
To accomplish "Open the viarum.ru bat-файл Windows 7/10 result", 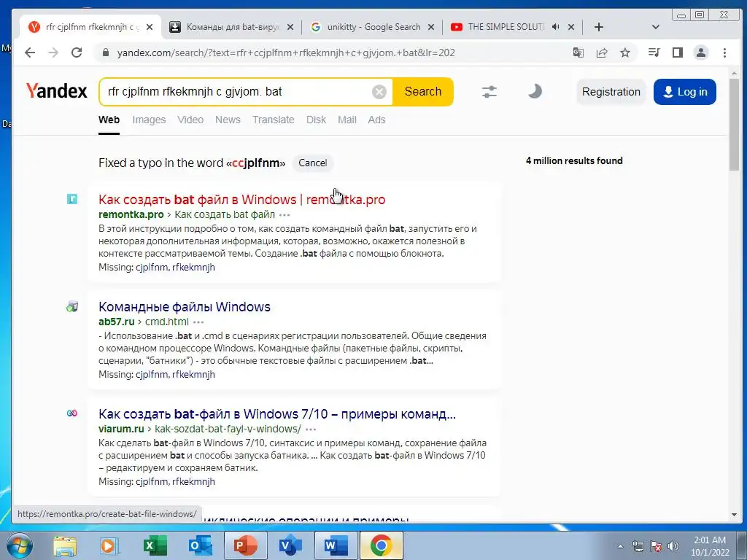I will (277, 414).
